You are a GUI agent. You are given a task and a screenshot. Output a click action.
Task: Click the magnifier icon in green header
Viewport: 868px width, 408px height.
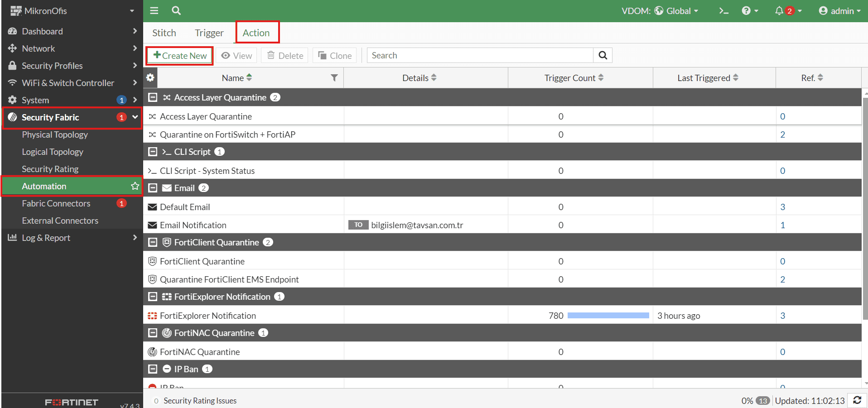click(176, 10)
